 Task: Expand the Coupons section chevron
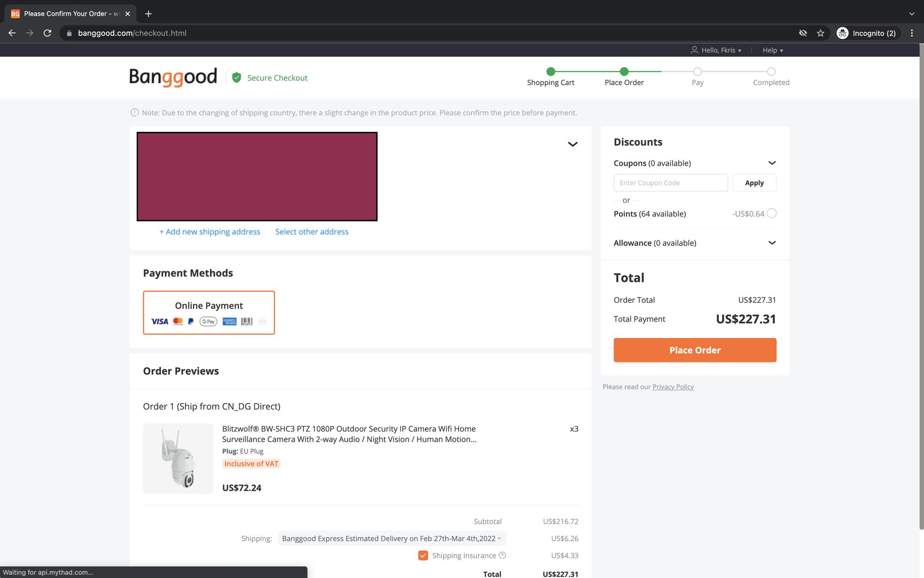[x=772, y=163]
